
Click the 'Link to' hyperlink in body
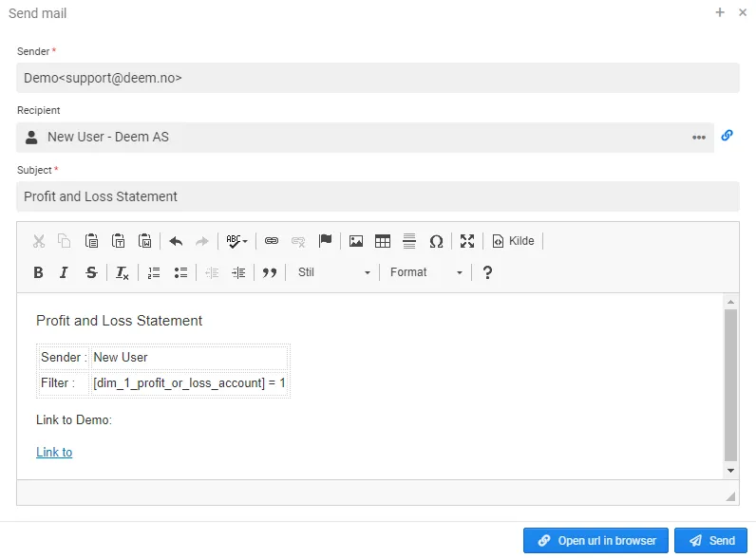pyautogui.click(x=54, y=453)
